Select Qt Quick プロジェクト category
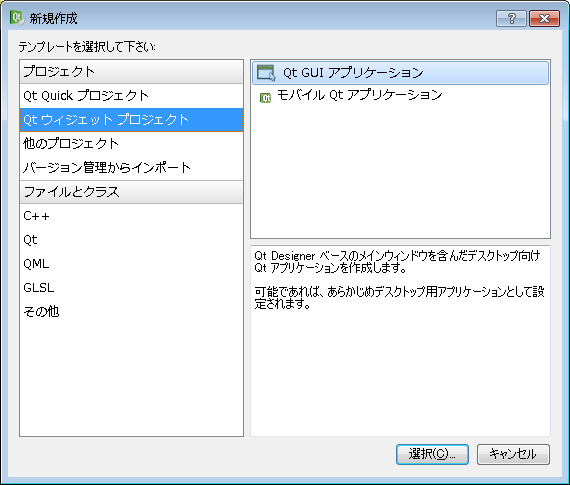The image size is (570, 485). 131,96
